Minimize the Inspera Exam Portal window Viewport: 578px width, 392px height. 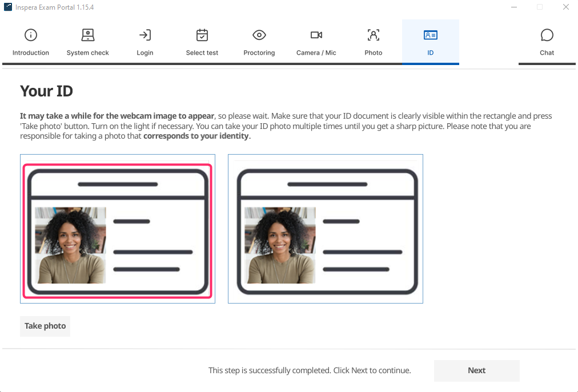(x=513, y=7)
